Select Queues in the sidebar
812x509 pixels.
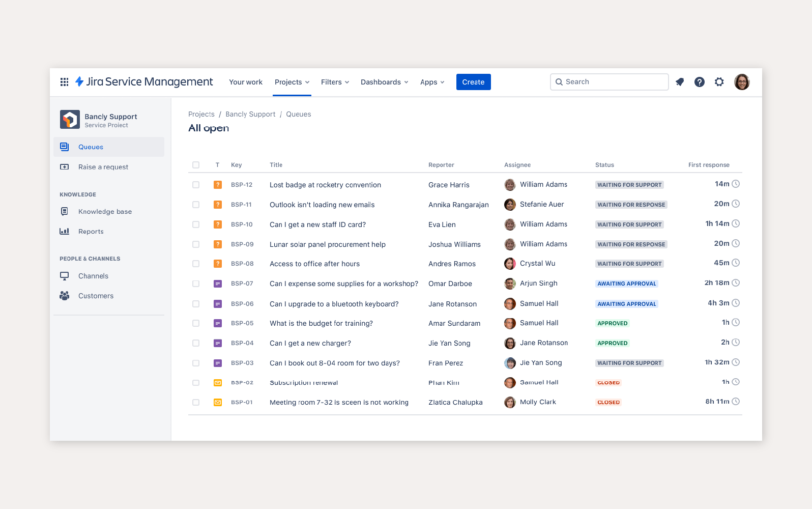(x=109, y=147)
